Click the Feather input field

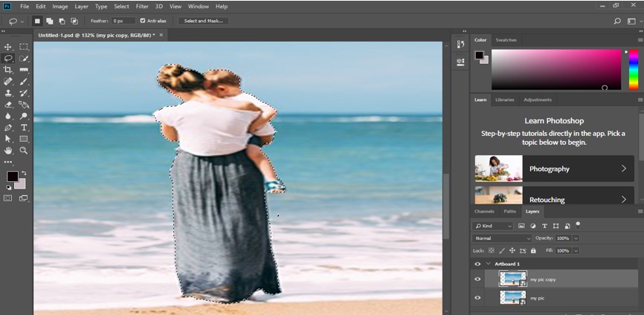pyautogui.click(x=122, y=21)
